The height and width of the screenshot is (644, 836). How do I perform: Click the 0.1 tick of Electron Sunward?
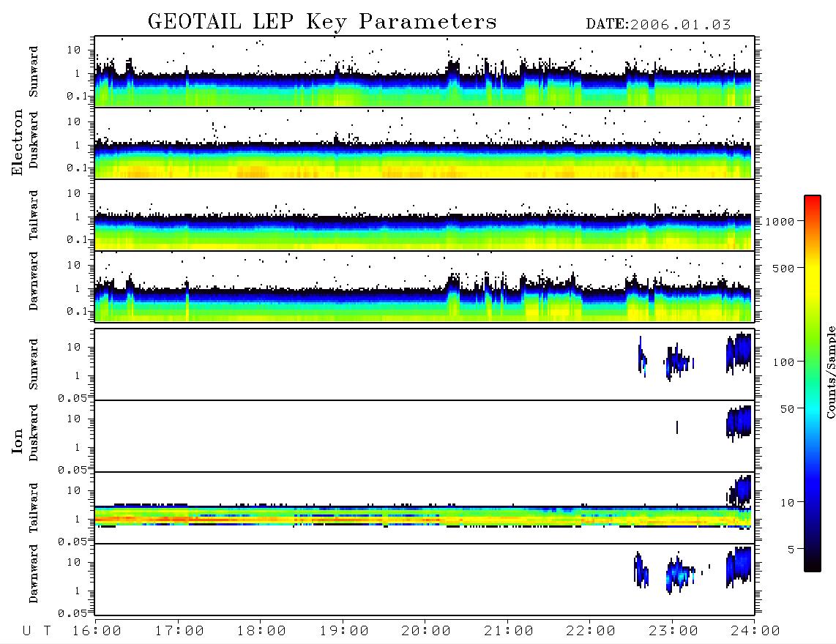(x=78, y=96)
